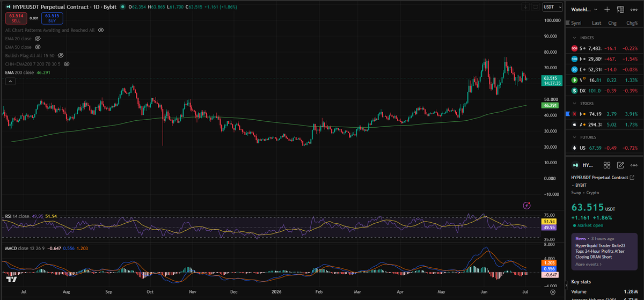The height and width of the screenshot is (300, 644).
Task: Click the pink -0.647 MACD histogram label
Action: click(550, 274)
